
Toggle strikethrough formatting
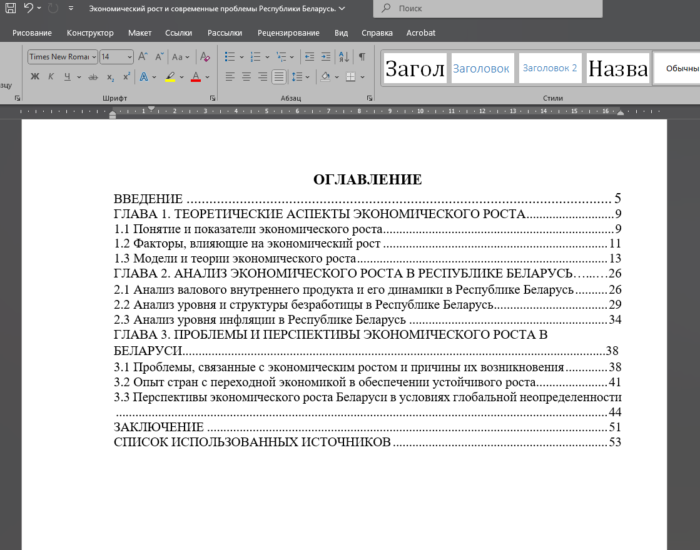(93, 77)
